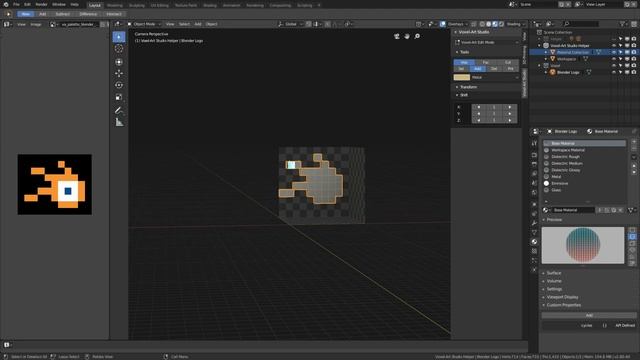Viewport: 640px width, 360px height.
Task: Open the File menu
Action: coord(16,4)
